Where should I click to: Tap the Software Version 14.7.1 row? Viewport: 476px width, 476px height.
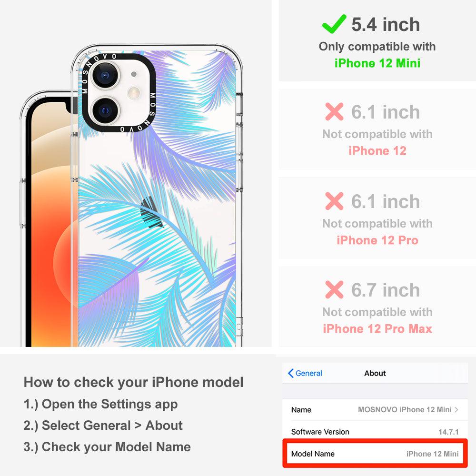[375, 431]
